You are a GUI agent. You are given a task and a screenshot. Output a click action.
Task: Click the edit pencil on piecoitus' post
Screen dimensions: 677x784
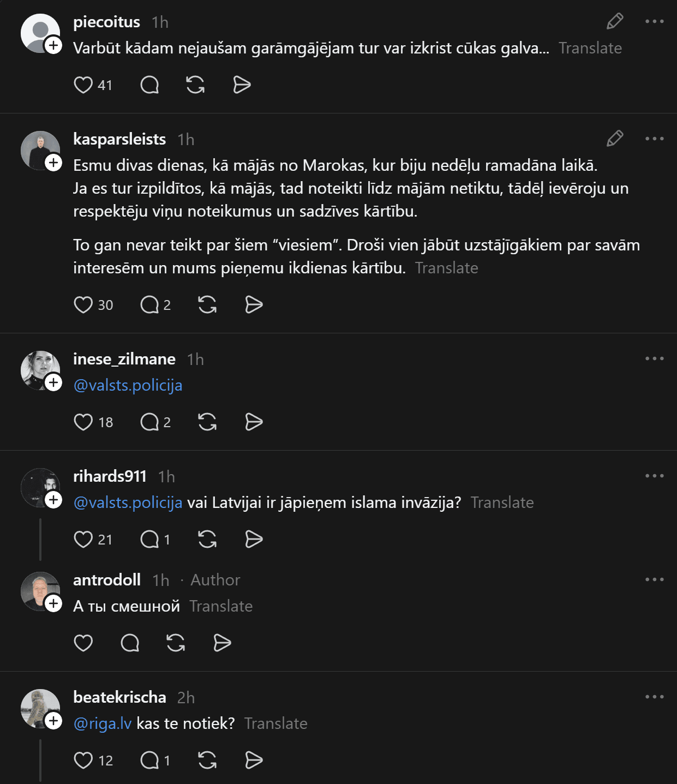615,22
